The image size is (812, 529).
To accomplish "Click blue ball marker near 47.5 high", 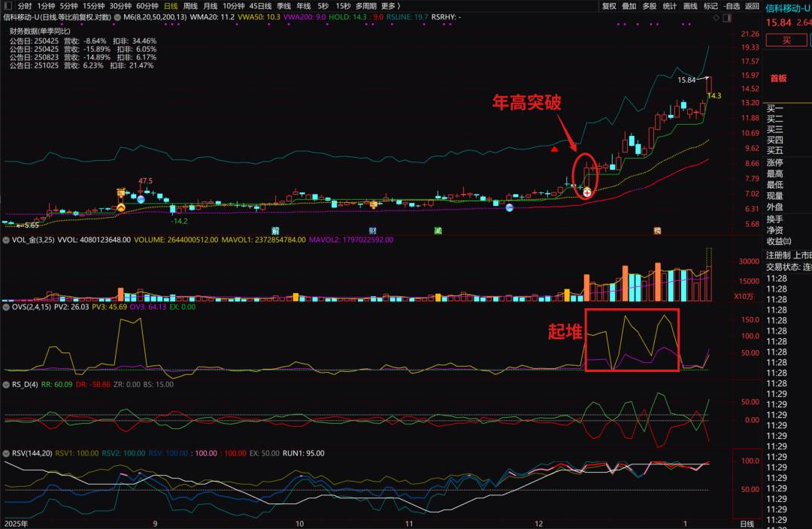I will coord(141,199).
